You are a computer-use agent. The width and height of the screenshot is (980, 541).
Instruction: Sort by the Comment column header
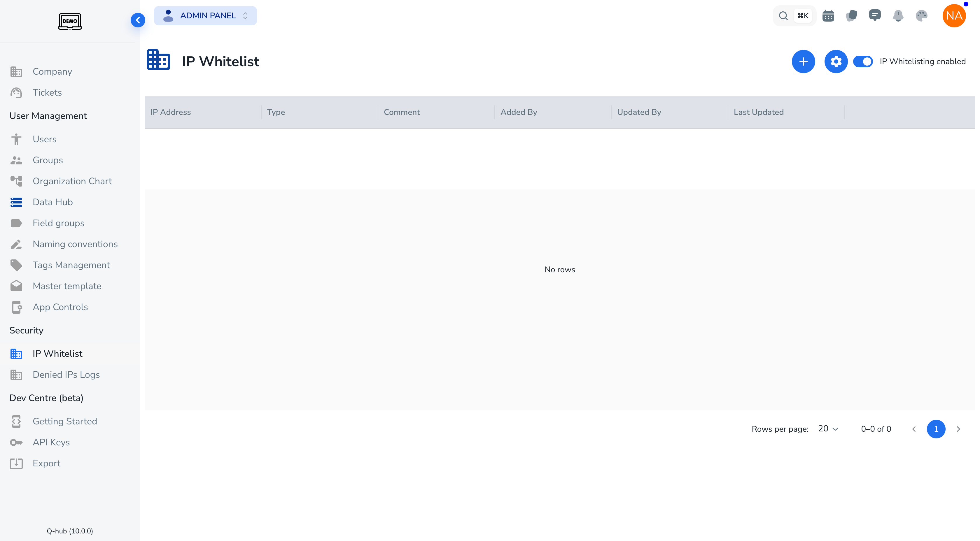[x=436, y=112]
